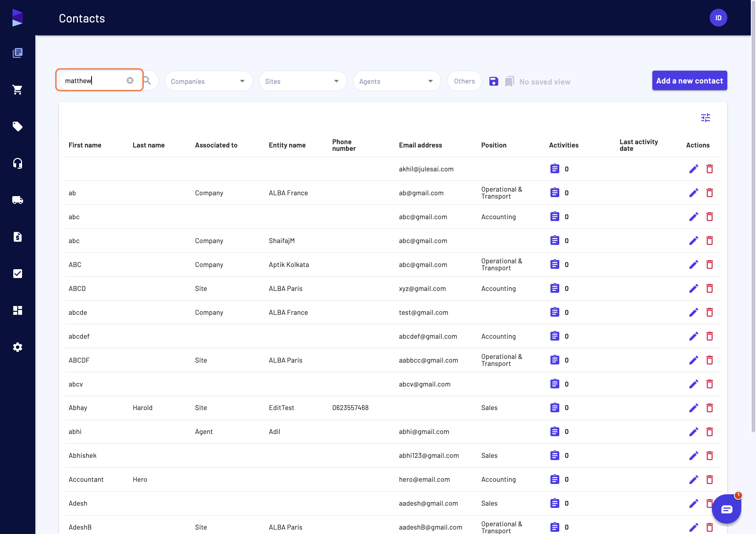Open the shopping cart sidebar section

pyautogui.click(x=18, y=90)
